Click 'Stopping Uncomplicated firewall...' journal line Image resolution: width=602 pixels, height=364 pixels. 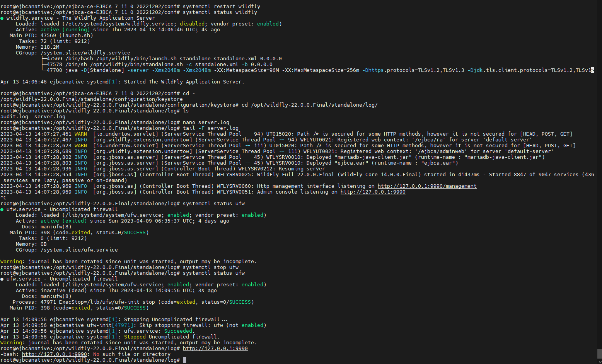[x=114, y=320]
